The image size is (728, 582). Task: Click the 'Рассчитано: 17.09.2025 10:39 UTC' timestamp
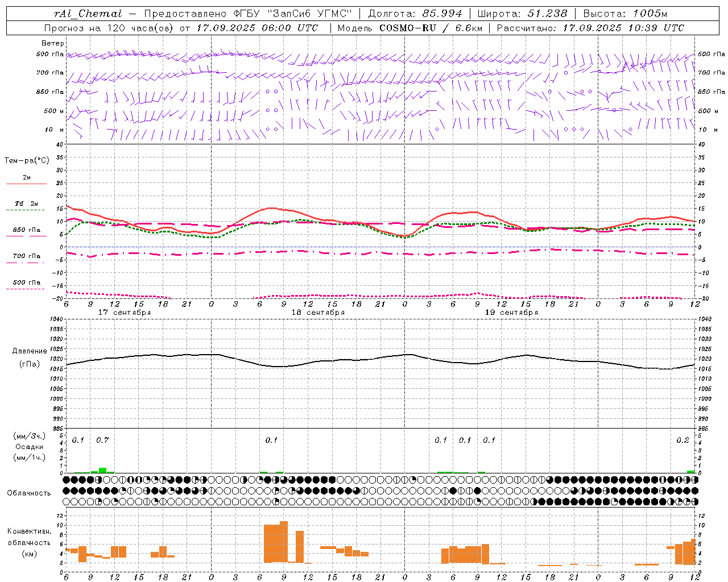(590, 28)
